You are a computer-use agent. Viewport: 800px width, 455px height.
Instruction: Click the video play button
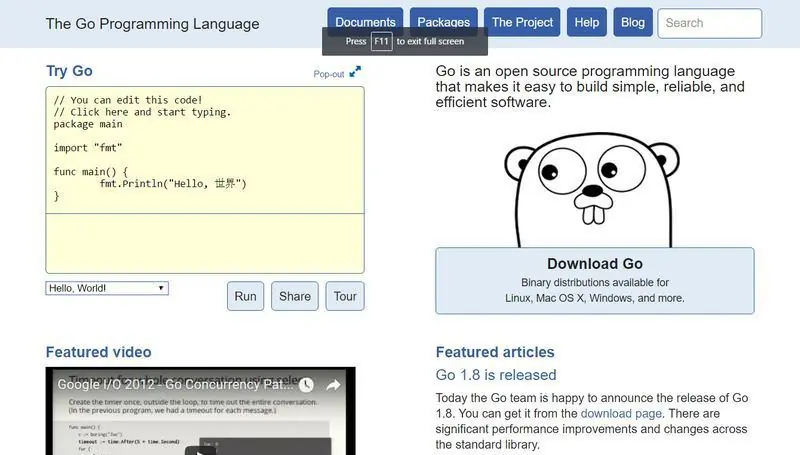pos(201,451)
